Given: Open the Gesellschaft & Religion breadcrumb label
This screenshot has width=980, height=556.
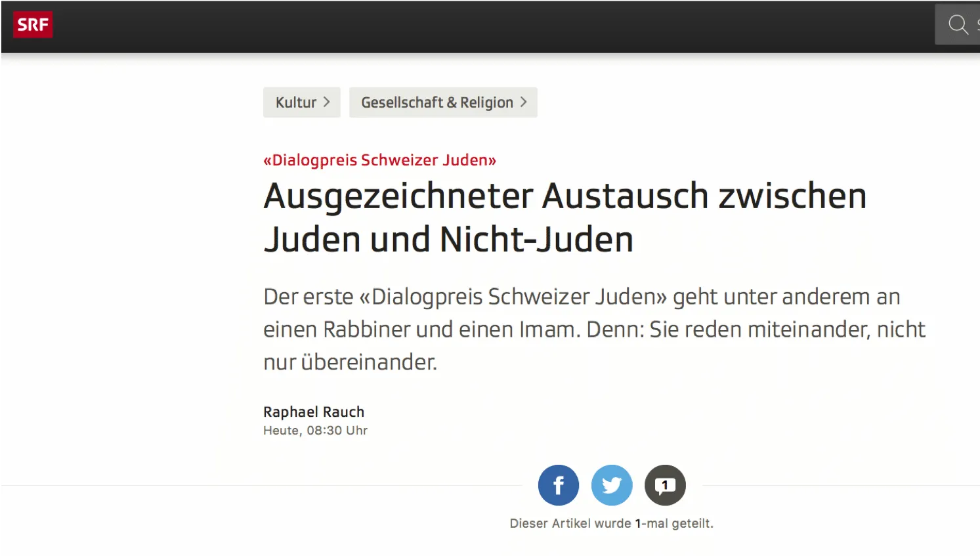Looking at the screenshot, I should (x=437, y=102).
